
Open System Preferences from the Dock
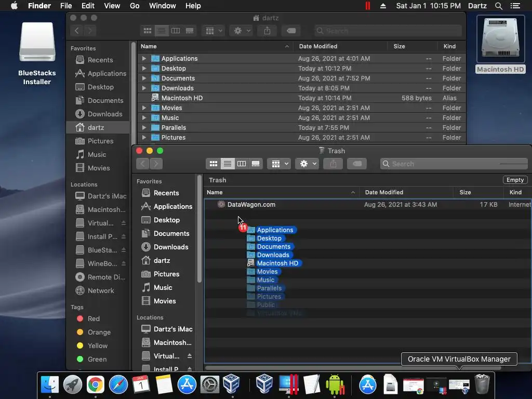(210, 385)
